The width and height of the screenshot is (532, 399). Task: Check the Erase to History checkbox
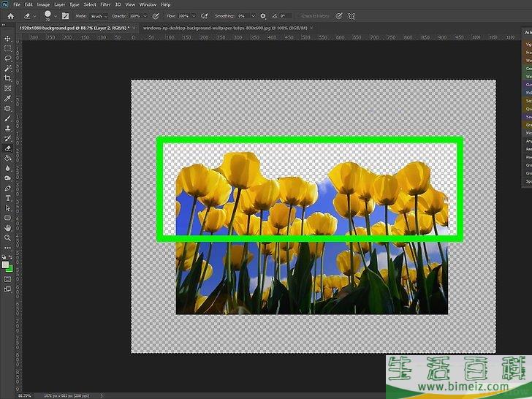point(300,16)
